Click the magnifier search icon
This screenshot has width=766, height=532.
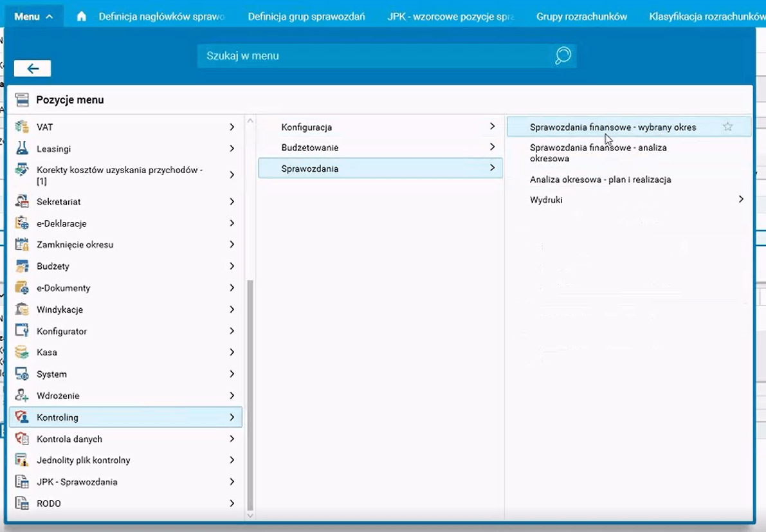563,55
